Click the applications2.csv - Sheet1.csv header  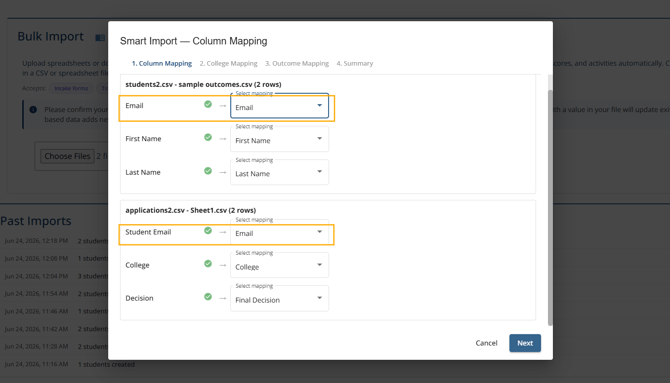pyautogui.click(x=191, y=210)
